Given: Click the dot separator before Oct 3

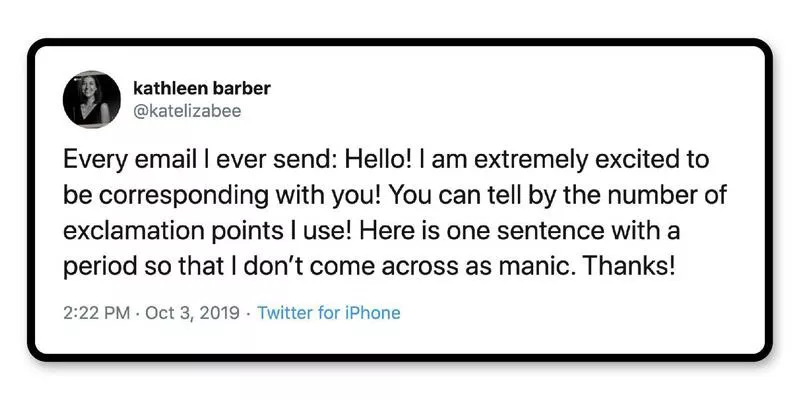Looking at the screenshot, I should click(139, 313).
